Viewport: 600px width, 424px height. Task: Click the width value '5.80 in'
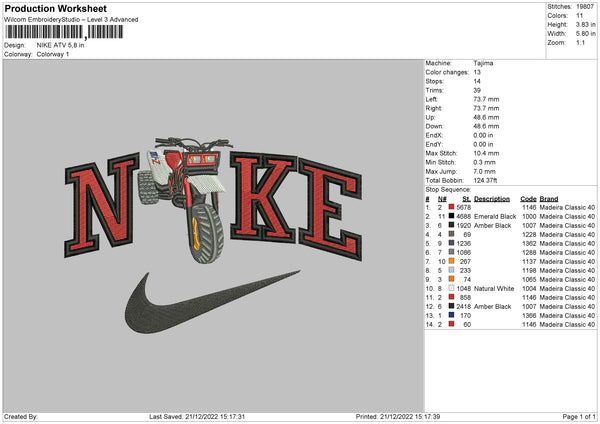point(585,34)
